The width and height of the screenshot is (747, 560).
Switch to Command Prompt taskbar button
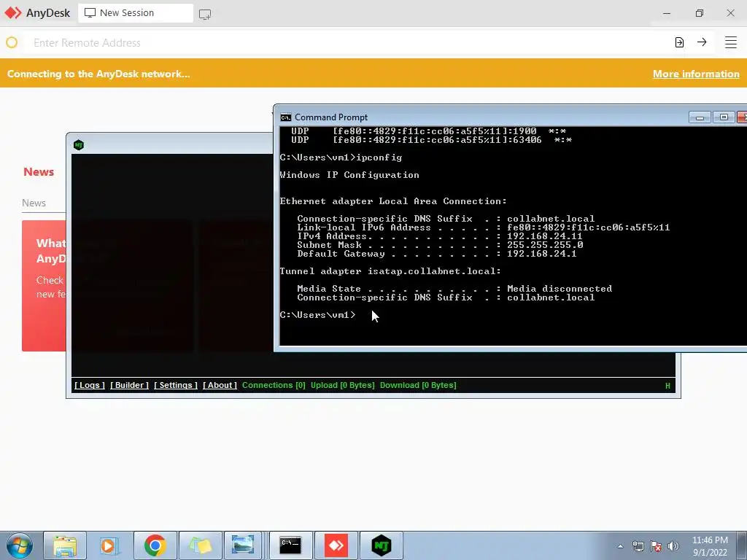coord(290,545)
